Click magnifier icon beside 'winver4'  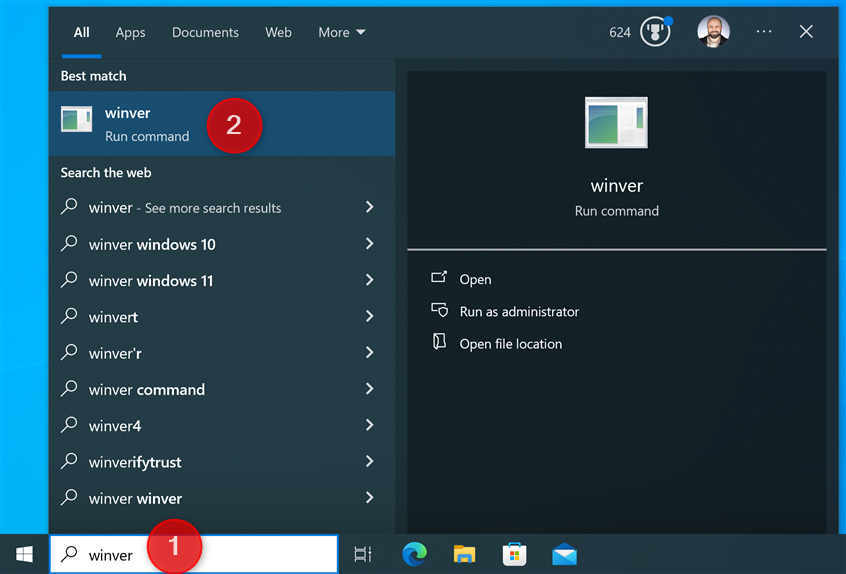tap(69, 424)
